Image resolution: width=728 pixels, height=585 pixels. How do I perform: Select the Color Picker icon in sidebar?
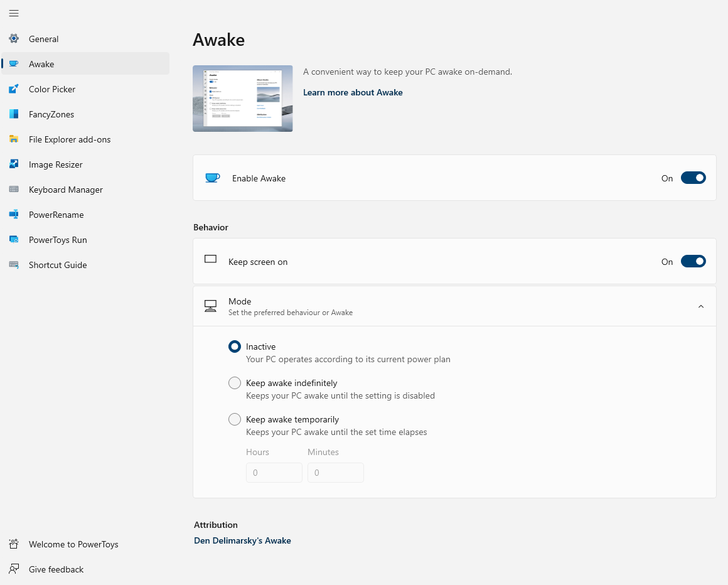pyautogui.click(x=14, y=89)
